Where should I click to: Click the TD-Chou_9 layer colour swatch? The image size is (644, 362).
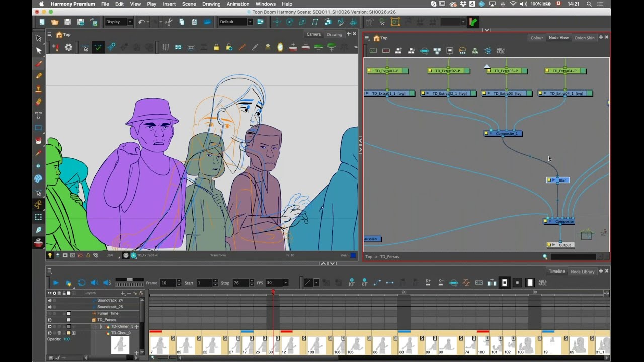click(69, 333)
